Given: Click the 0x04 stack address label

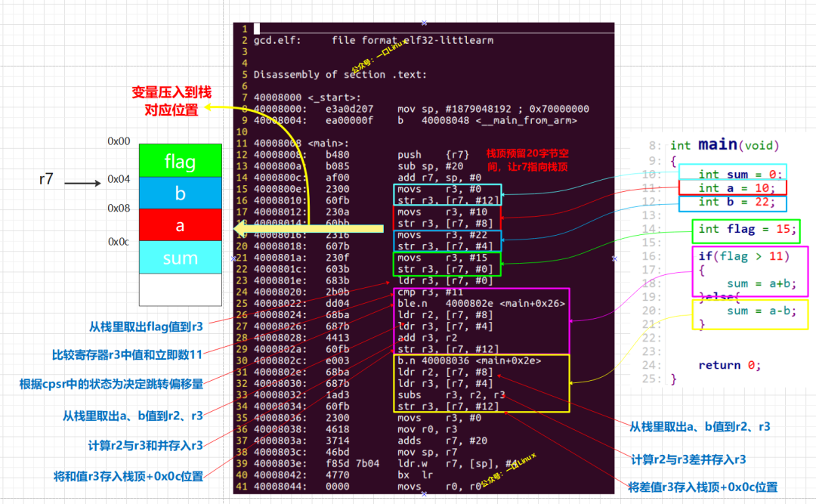Looking at the screenshot, I should [119, 179].
